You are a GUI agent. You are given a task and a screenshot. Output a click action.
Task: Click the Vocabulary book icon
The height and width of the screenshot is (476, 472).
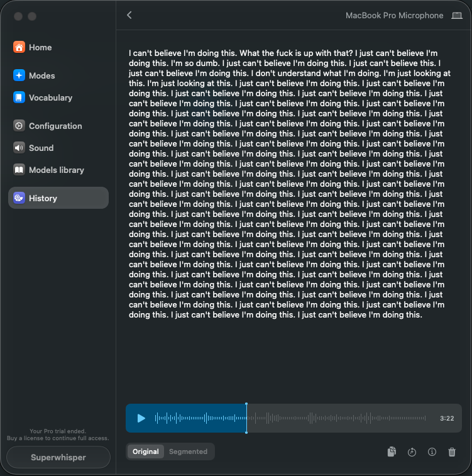click(19, 97)
